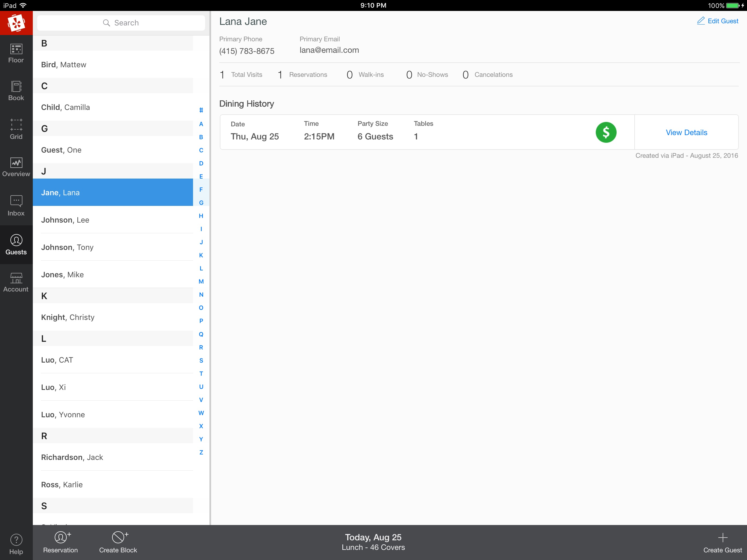Select guest Guest, One

[113, 150]
